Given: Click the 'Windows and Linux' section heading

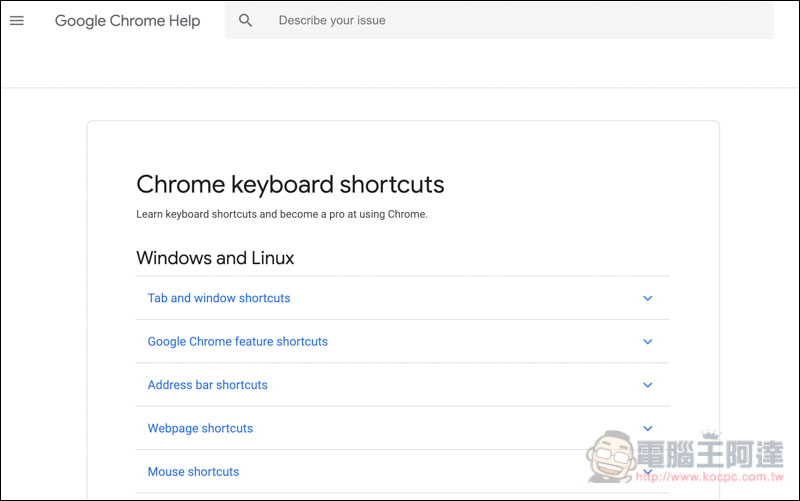Looking at the screenshot, I should [x=215, y=258].
